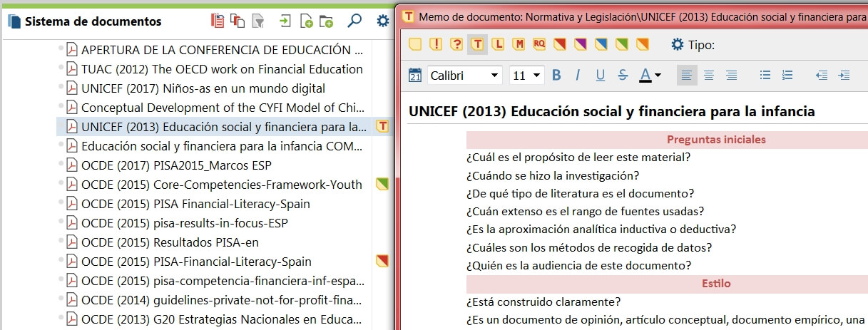Click the gray document filter icon
The height and width of the screenshot is (330, 868).
258,21
